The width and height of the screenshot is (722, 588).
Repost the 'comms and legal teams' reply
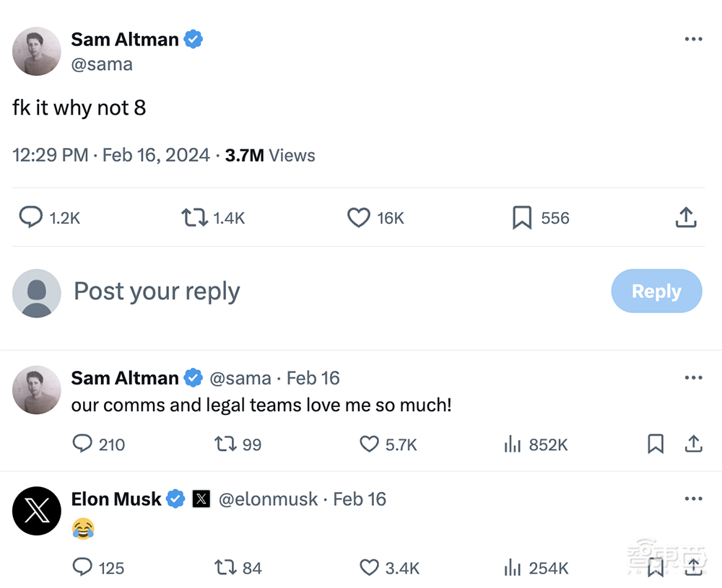225,444
